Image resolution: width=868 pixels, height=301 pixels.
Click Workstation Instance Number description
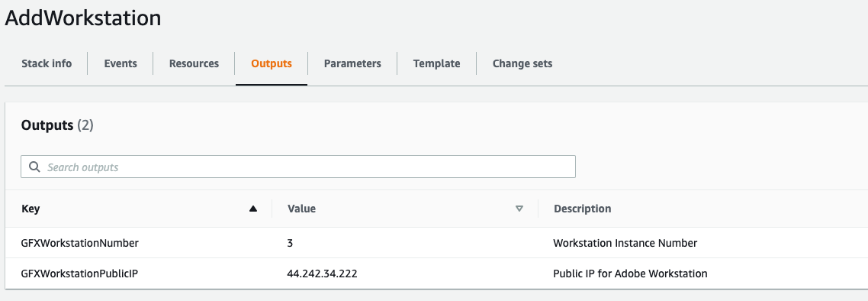click(625, 243)
